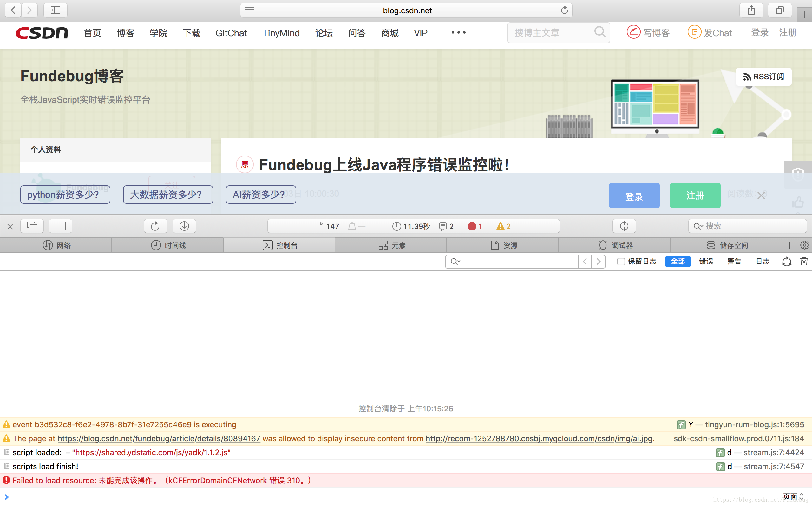Screen dimensions: 812x506
Task: Open inspector 搜索 options magnifier dropdown
Action: point(698,226)
